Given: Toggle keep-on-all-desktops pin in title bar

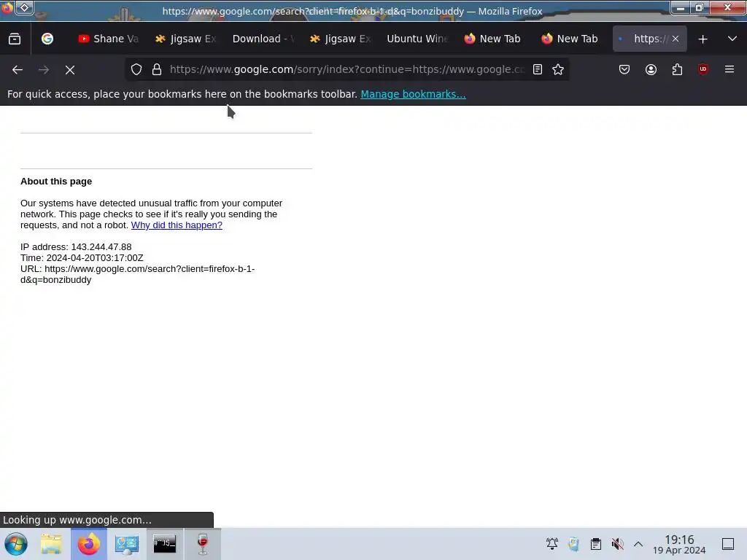Looking at the screenshot, I should (24, 7).
